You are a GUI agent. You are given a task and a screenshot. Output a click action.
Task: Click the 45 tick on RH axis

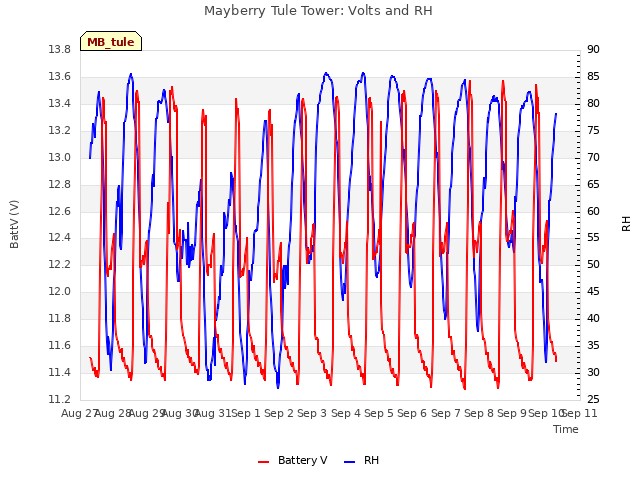coord(593,291)
